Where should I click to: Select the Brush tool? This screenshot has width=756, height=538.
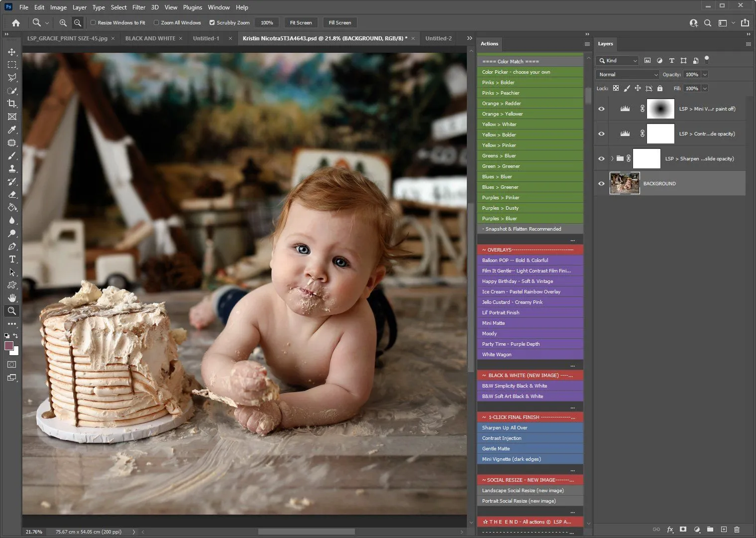pos(12,155)
